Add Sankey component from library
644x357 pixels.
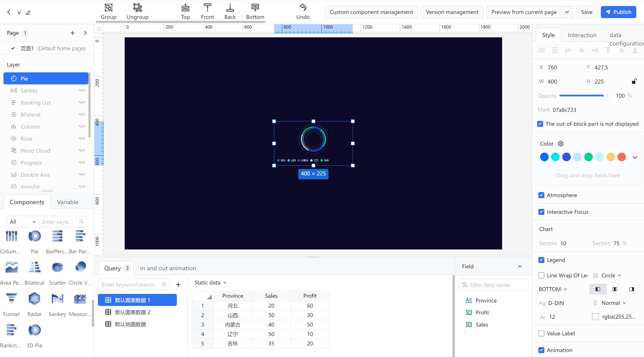pos(57,299)
